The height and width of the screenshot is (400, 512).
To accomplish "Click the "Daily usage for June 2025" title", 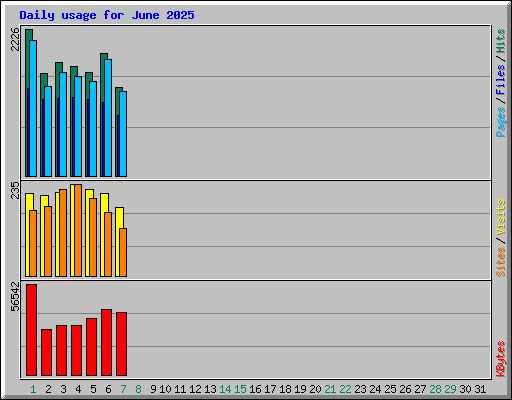I will click(x=107, y=15).
